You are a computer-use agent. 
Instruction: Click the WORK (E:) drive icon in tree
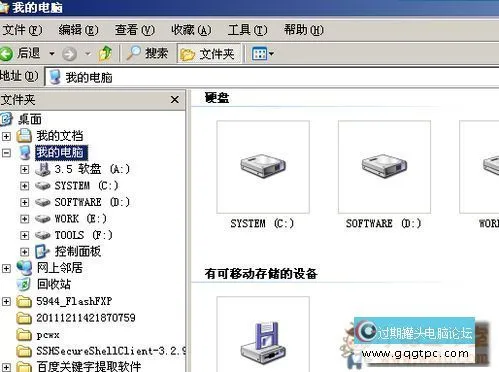43,219
